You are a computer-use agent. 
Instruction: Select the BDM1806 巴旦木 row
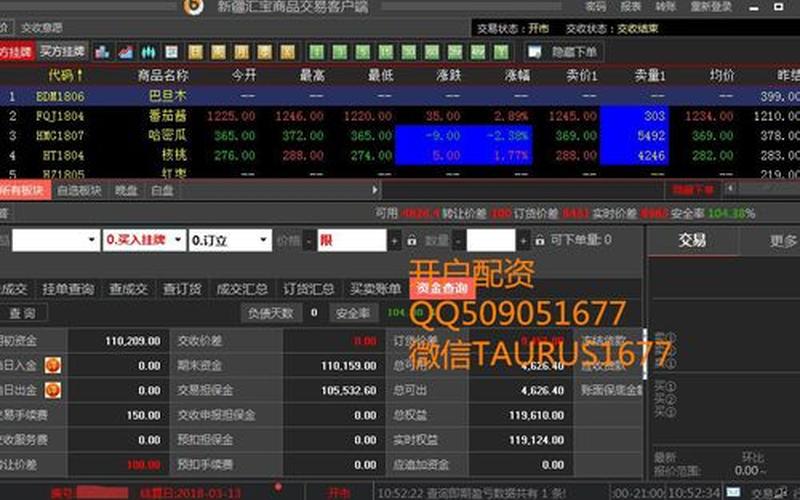coord(400,96)
